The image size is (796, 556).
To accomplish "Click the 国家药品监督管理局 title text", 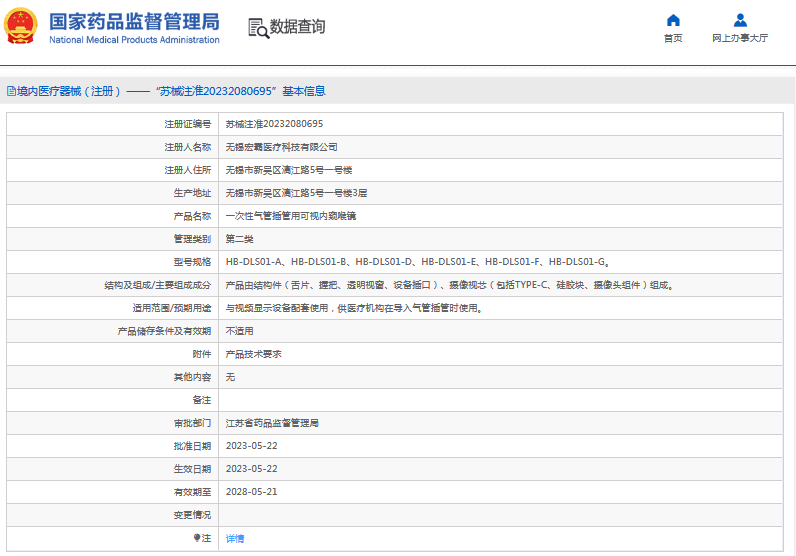I will pos(134,22).
